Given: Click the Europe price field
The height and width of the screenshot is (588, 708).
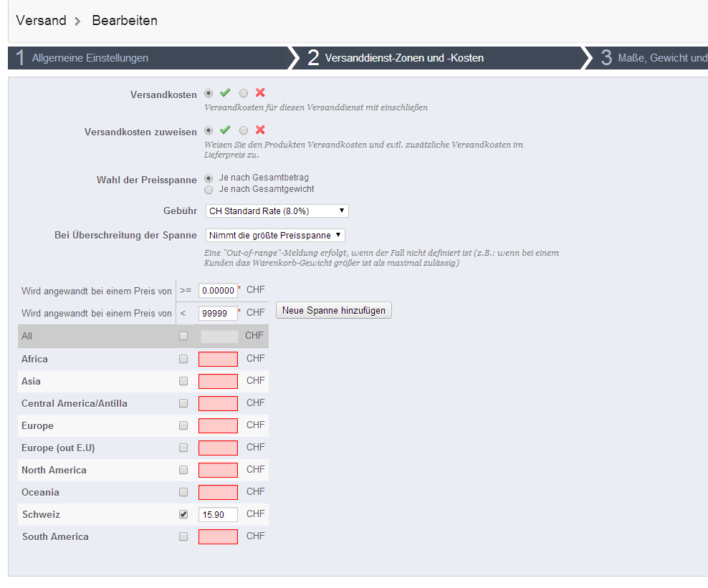Looking at the screenshot, I should 218,425.
